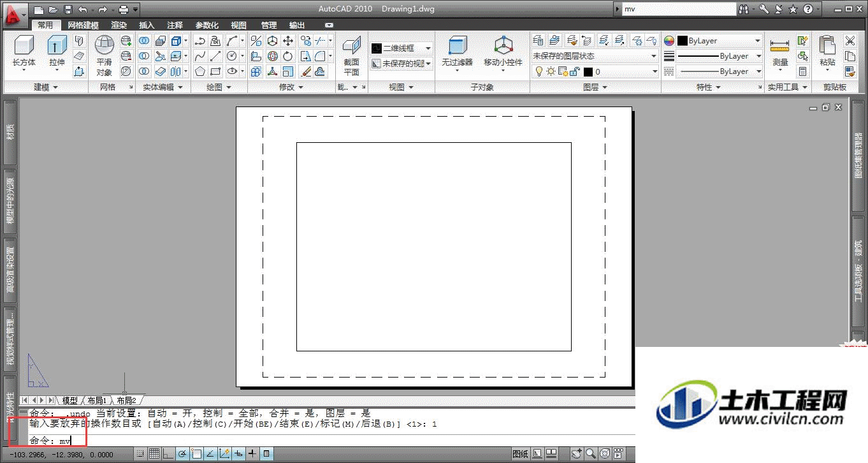Viewport: 868px width, 463px height.
Task: Expand the 修改 panel
Action: point(291,87)
